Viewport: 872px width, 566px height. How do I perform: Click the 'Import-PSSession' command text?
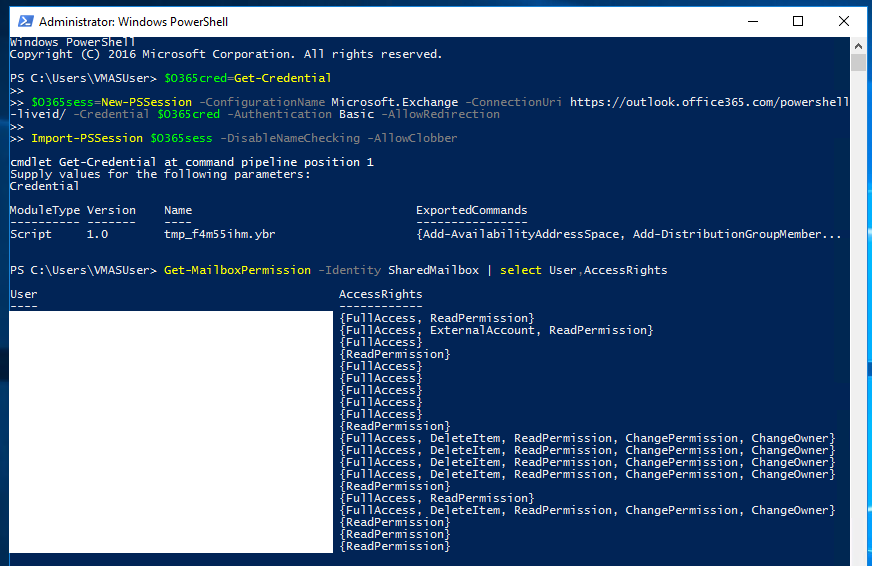[87, 138]
